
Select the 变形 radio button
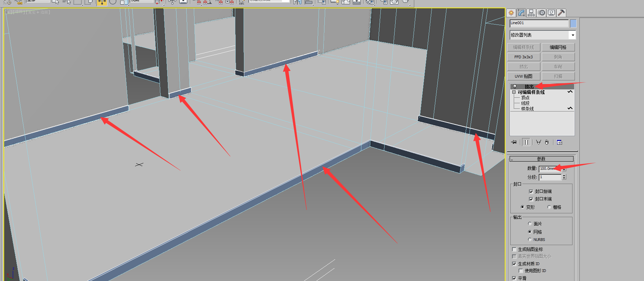point(522,207)
